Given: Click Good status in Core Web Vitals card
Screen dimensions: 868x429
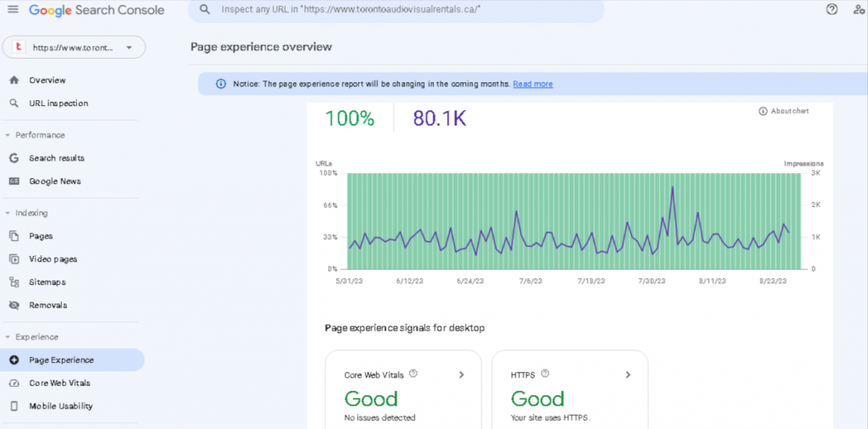Looking at the screenshot, I should pyautogui.click(x=371, y=398).
